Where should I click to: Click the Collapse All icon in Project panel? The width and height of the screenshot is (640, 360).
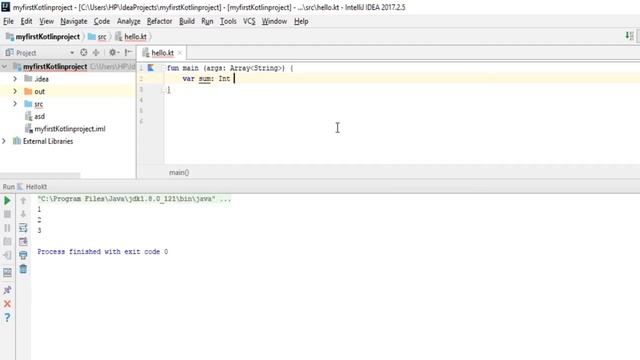[96, 52]
